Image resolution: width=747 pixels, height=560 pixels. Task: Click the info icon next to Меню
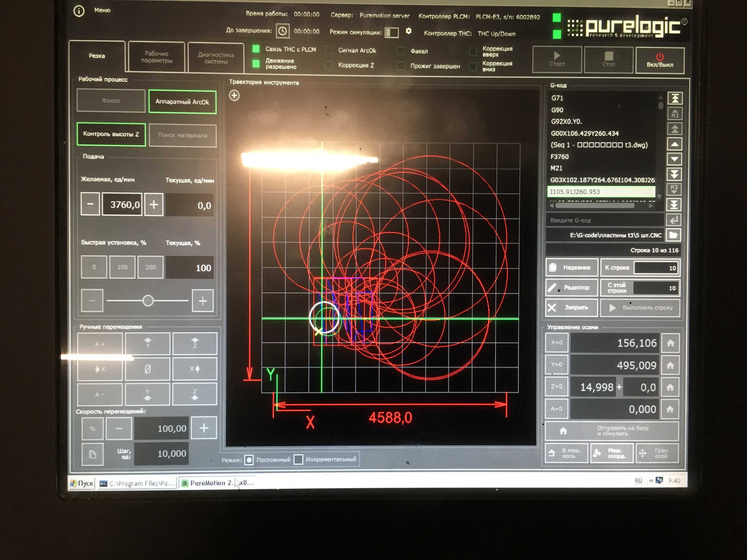click(79, 11)
